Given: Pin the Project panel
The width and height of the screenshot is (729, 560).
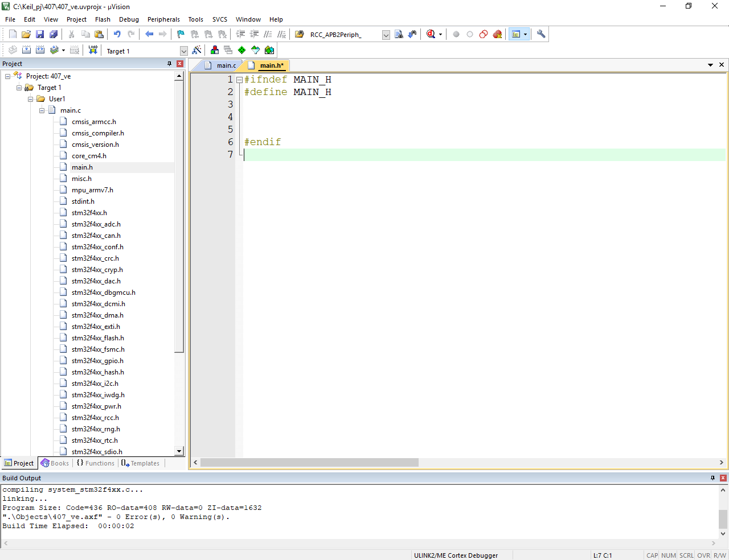Looking at the screenshot, I should pyautogui.click(x=169, y=64).
